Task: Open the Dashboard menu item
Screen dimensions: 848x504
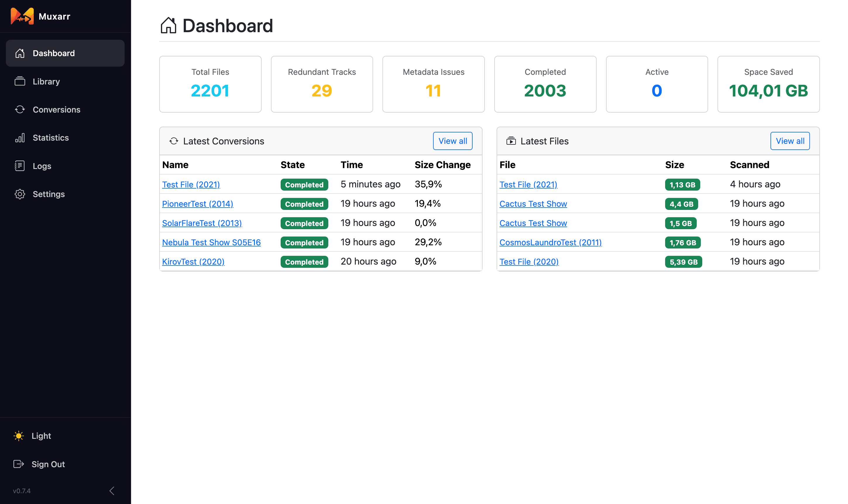Action: tap(65, 53)
